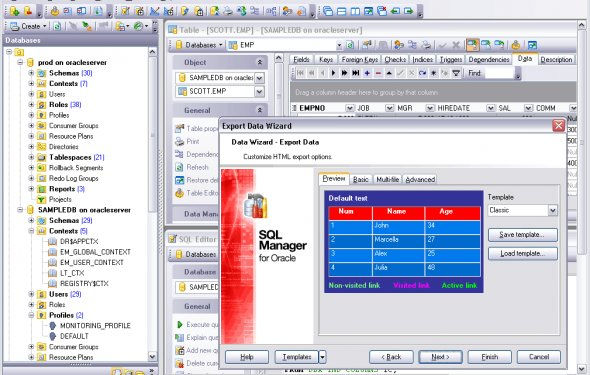Image resolution: width=590 pixels, height=375 pixels.
Task: Click the Refresh item in General panel
Action: pyautogui.click(x=197, y=167)
